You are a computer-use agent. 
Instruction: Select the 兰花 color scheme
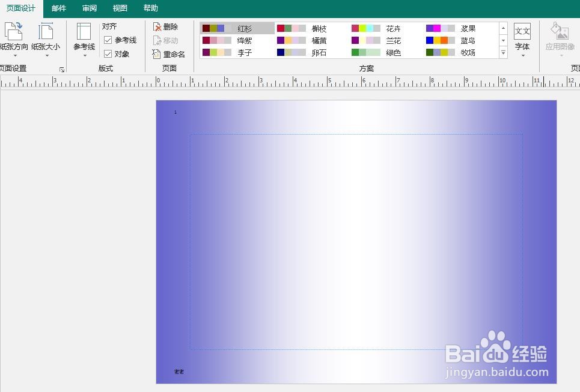pyautogui.click(x=386, y=40)
